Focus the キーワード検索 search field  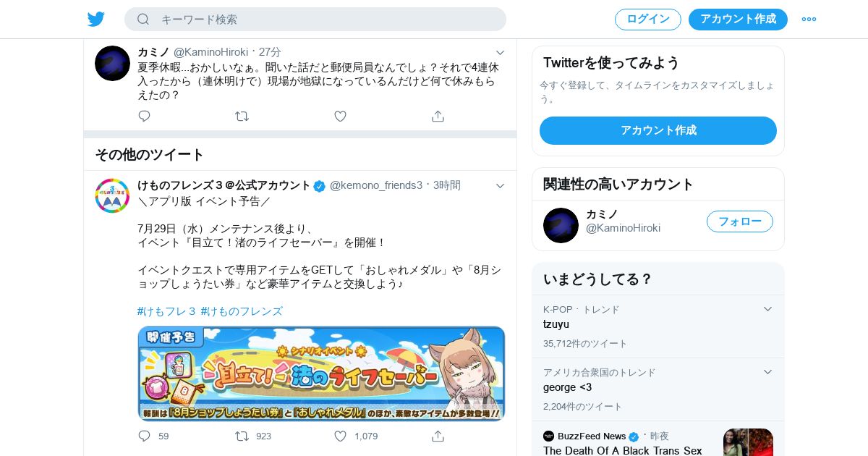click(315, 20)
